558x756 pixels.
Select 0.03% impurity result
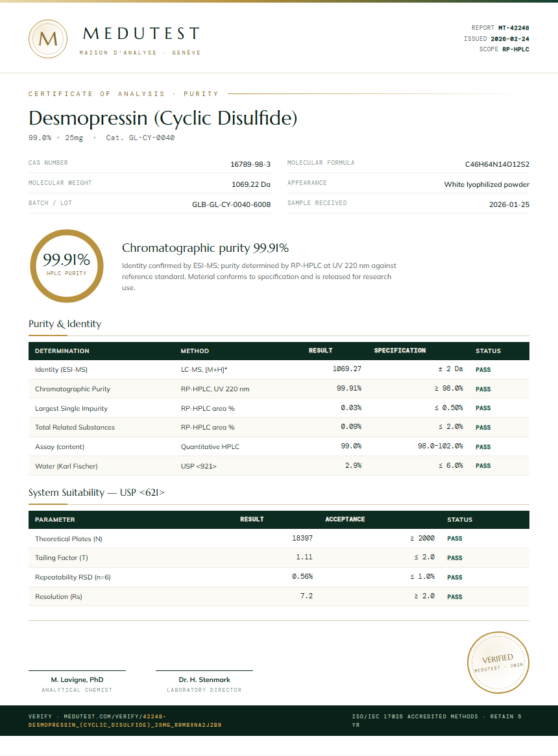351,408
